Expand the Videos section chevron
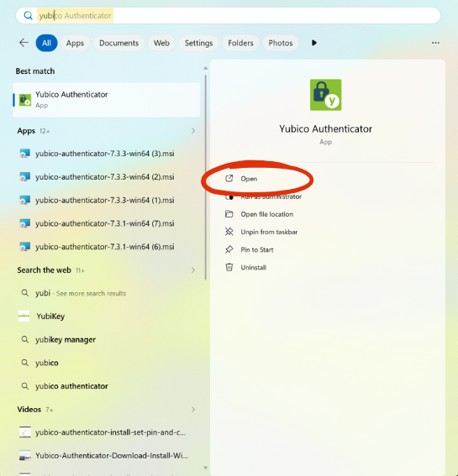The height and width of the screenshot is (476, 458). point(193,410)
